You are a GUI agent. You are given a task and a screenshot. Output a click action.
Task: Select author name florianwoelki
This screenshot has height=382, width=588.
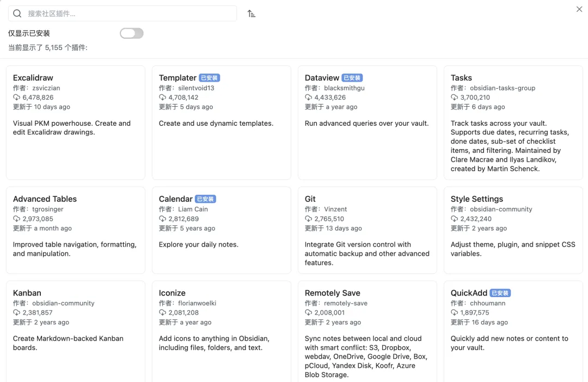tap(197, 303)
